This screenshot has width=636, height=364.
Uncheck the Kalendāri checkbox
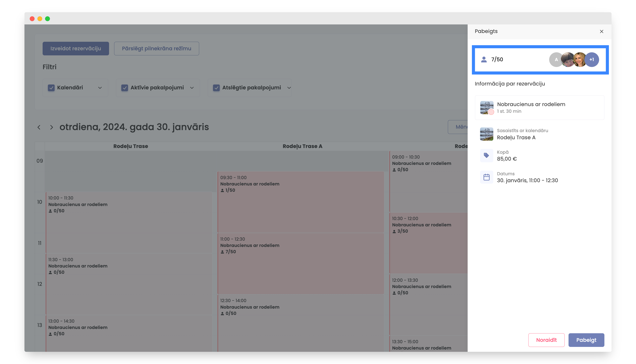point(51,88)
